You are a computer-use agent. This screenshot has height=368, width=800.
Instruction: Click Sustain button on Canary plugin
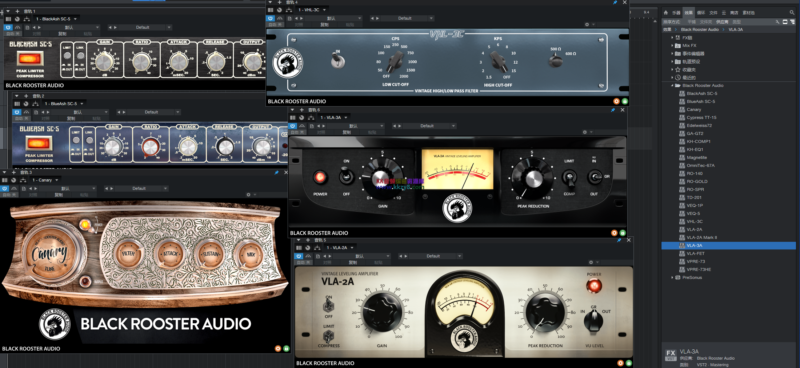[209, 254]
